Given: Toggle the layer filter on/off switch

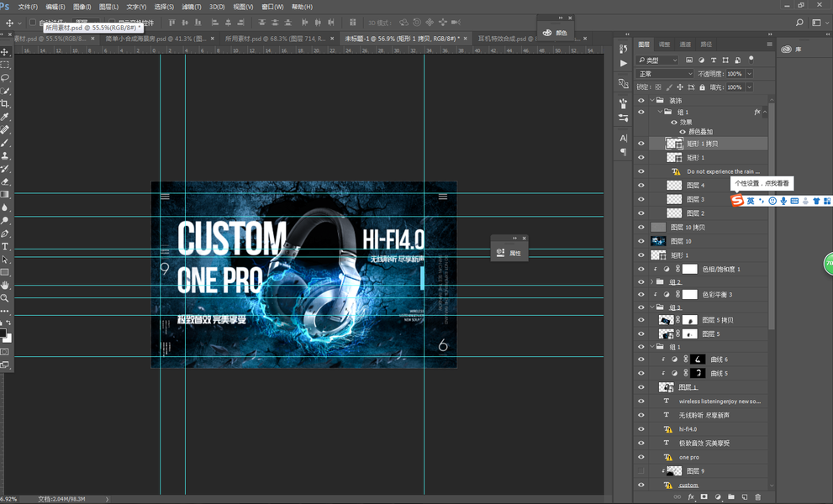Looking at the screenshot, I should tap(751, 59).
